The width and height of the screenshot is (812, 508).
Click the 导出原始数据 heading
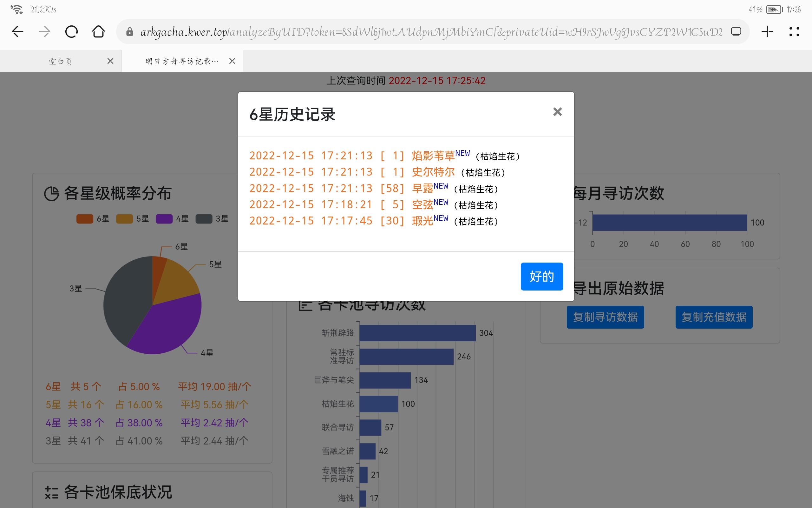pyautogui.click(x=619, y=288)
